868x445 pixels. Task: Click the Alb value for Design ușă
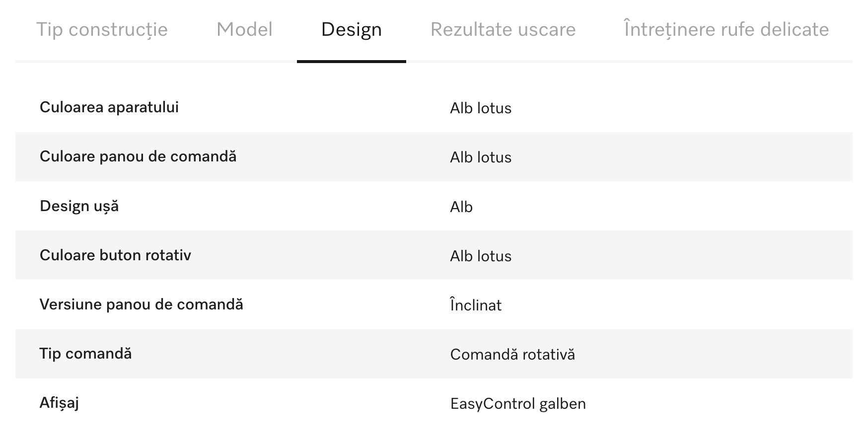pyautogui.click(x=461, y=207)
